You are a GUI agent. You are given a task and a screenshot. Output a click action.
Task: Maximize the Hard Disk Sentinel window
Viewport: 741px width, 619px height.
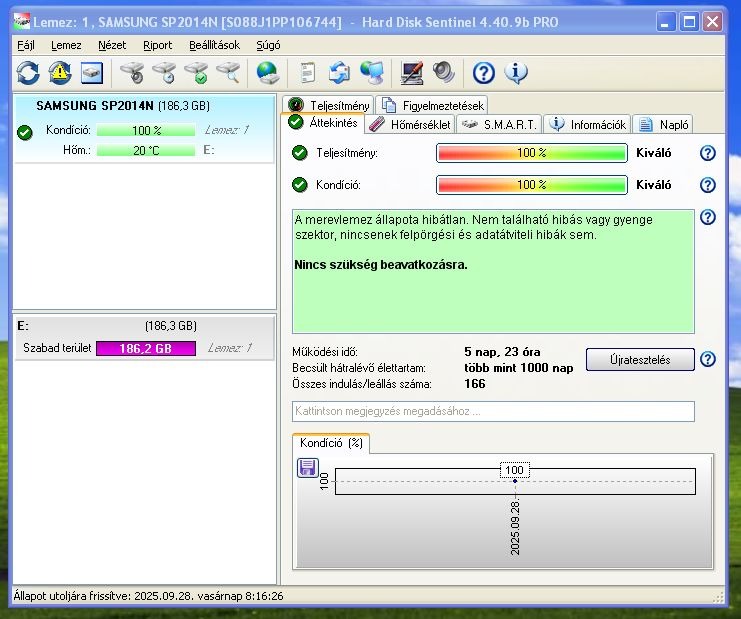pyautogui.click(x=689, y=22)
